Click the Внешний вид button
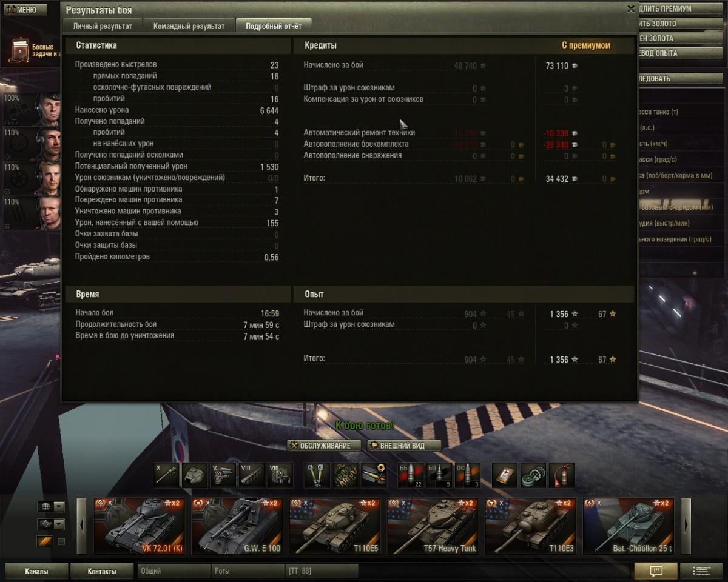This screenshot has width=728, height=582. click(405, 446)
